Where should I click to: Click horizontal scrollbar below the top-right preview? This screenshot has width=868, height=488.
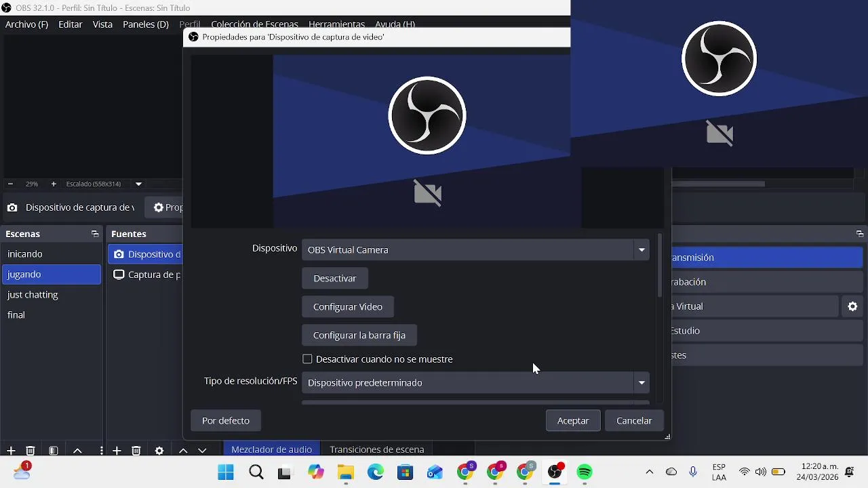click(718, 184)
